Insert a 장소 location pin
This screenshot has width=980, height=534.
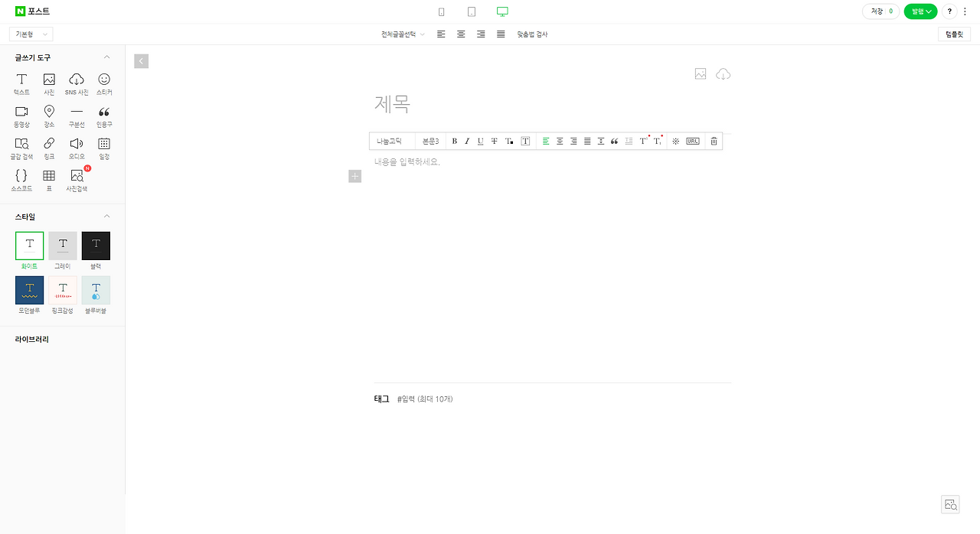[49, 116]
